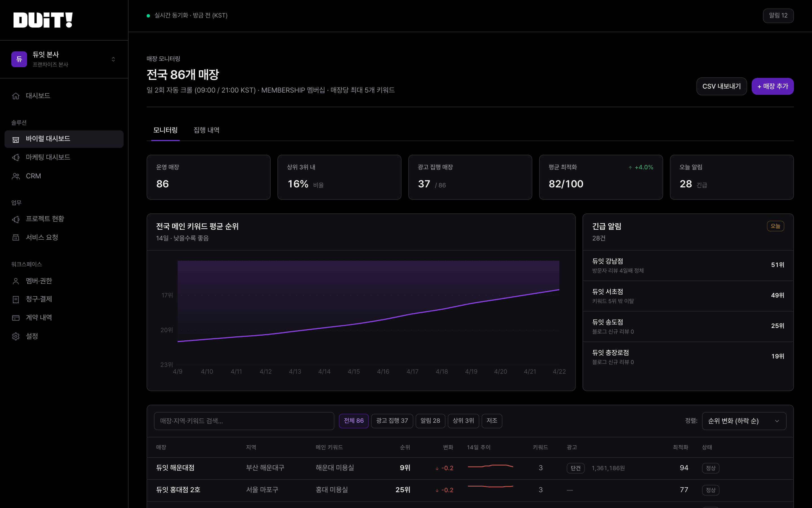812x508 pixels.
Task: Go to CRM in the sidebar
Action: click(64, 176)
